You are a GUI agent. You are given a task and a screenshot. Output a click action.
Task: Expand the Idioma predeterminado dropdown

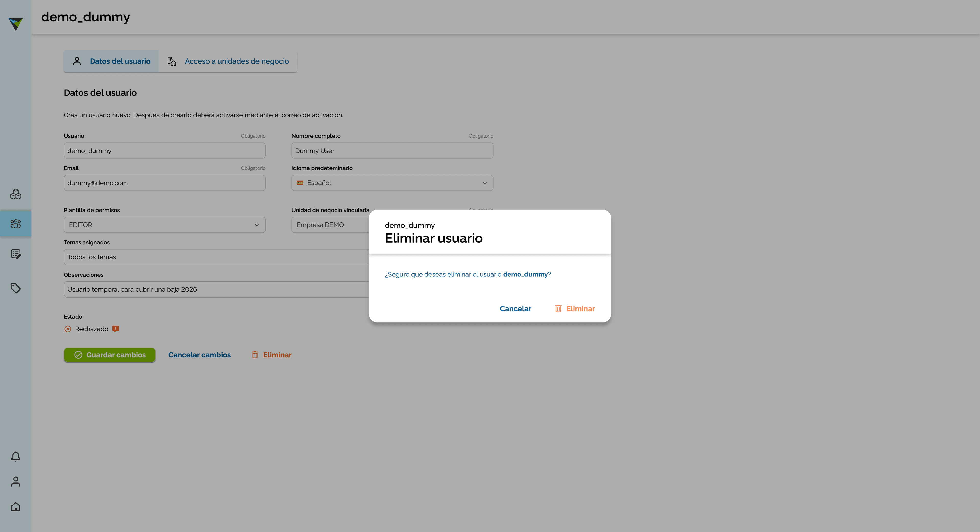click(x=392, y=183)
